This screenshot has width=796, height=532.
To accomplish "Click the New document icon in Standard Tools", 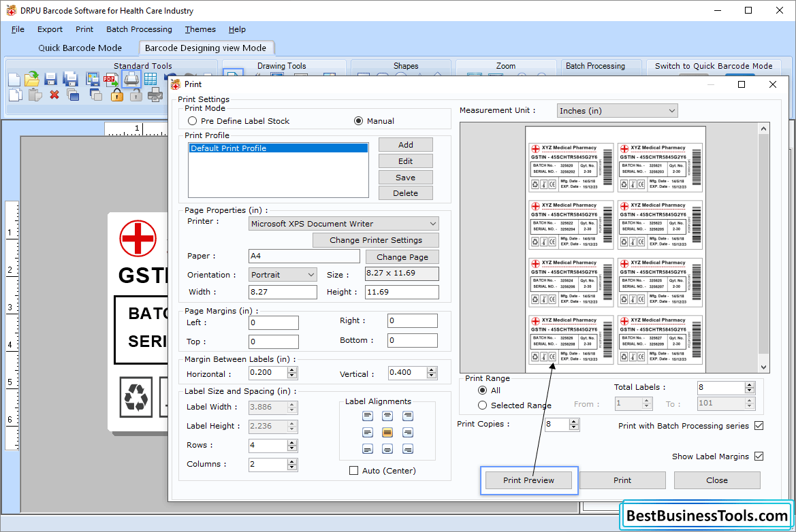I will point(14,79).
